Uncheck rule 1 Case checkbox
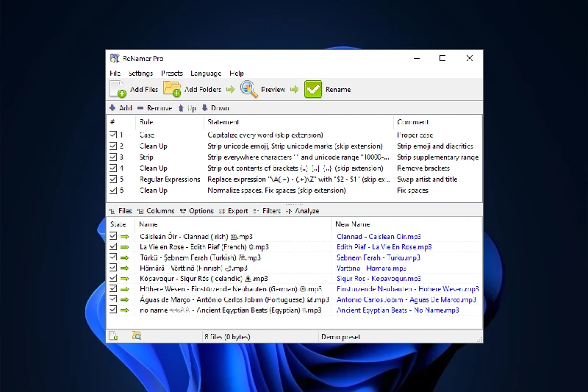 tap(113, 135)
